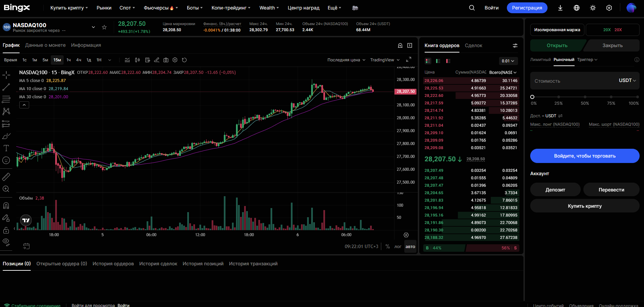This screenshot has height=307, width=644.
Task: Select the Закрыть position mode
Action: [613, 45]
